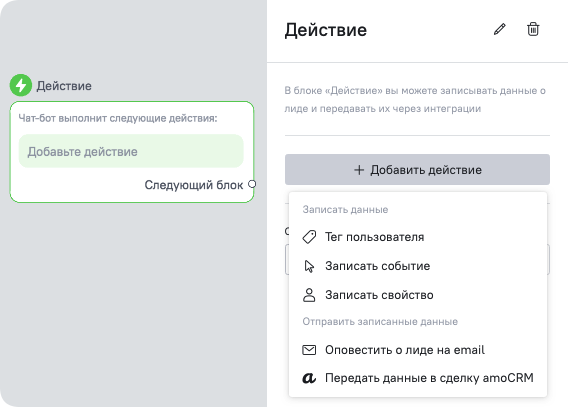Choose Оповестить о лиде на email
Viewport: 568px width, 407px height.
(x=418, y=350)
